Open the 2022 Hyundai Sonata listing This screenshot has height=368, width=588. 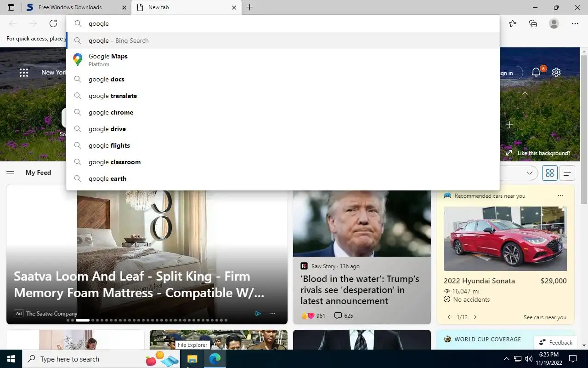[479, 281]
